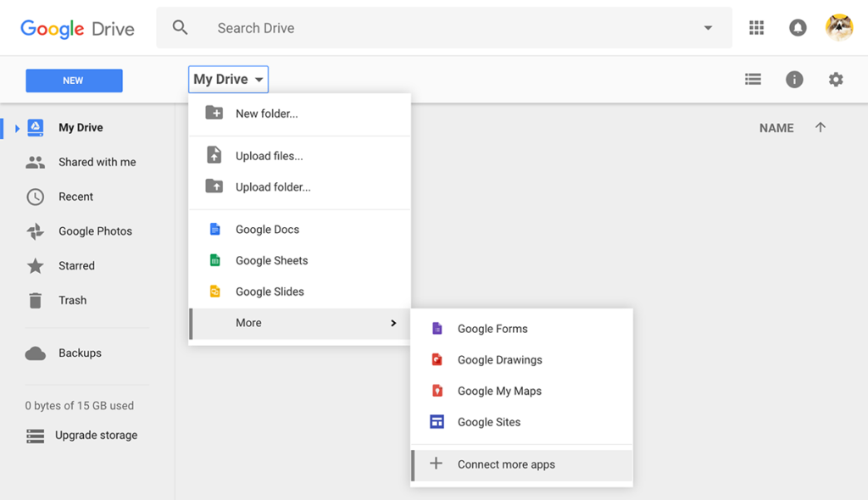Open the Google apps launcher grid
This screenshot has height=500, width=868.
click(756, 27)
